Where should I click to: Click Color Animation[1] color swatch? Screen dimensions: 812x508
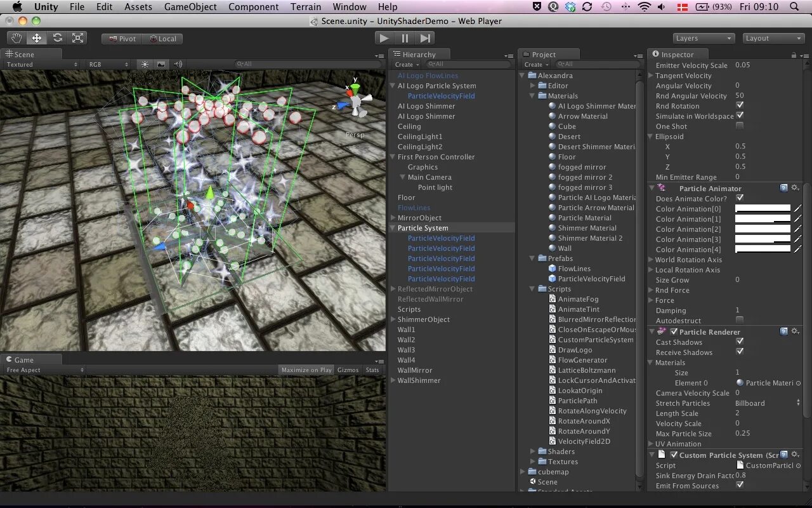point(763,218)
